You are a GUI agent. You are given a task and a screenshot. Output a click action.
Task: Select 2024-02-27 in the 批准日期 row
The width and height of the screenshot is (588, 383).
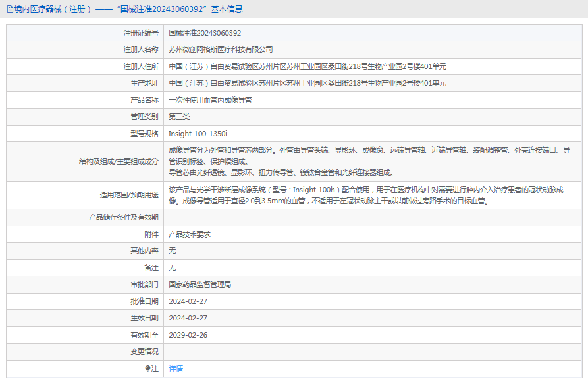[188, 301]
